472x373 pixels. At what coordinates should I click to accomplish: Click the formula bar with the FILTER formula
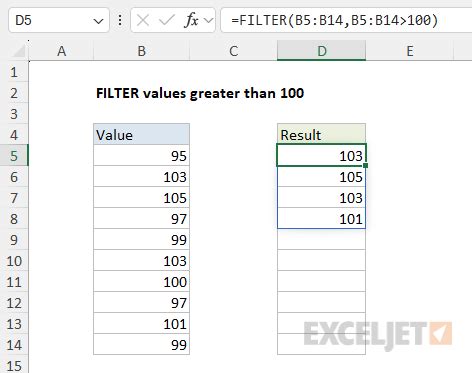(x=346, y=20)
